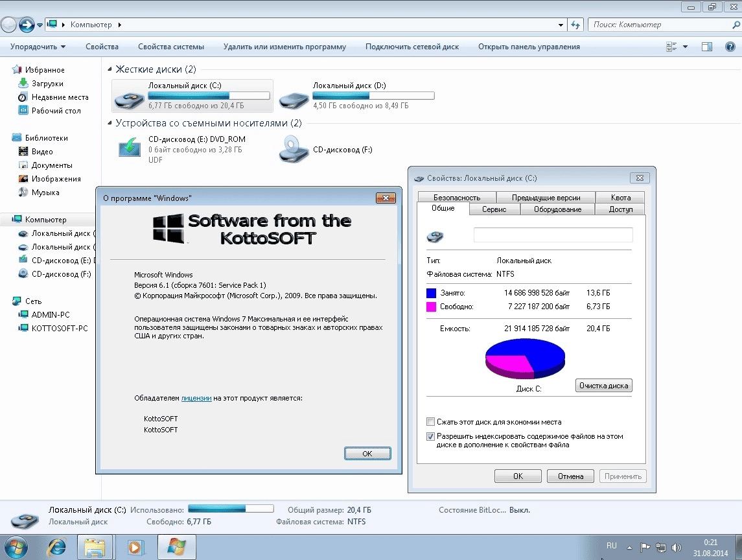Click the Очистка диска button
Image resolution: width=742 pixels, height=560 pixels.
click(x=603, y=386)
